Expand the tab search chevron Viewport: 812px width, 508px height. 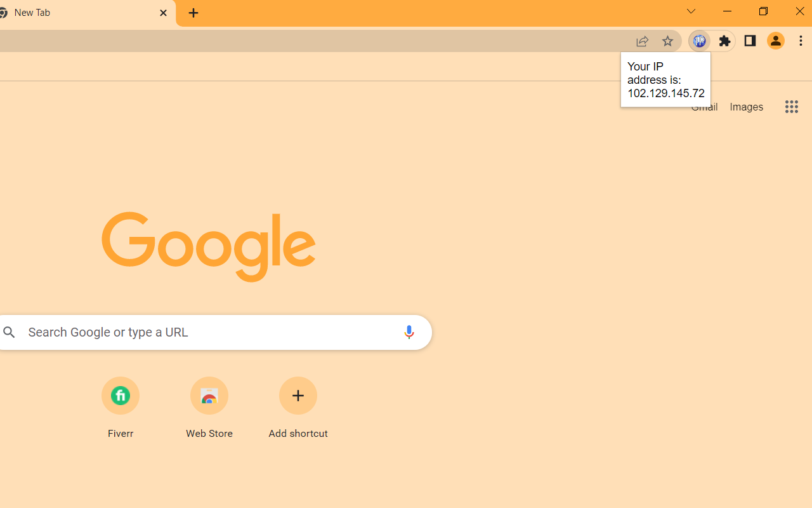click(x=691, y=11)
